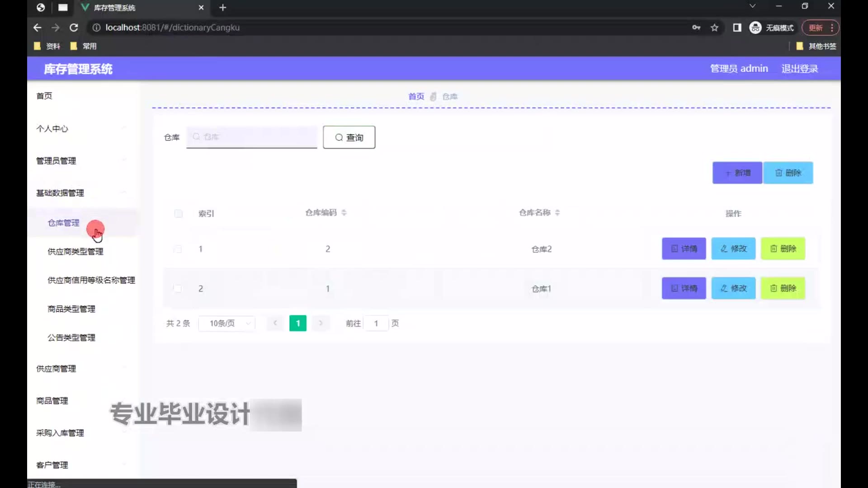This screenshot has height=488, width=868.
Task: Expand the 供应商管理 sidebar menu
Action: tap(56, 369)
